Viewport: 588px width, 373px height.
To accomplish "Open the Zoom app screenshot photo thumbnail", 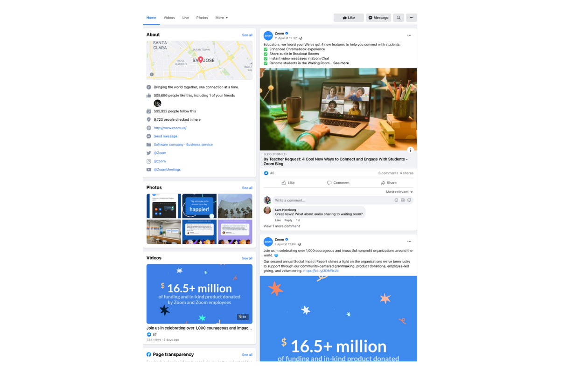I will click(164, 206).
